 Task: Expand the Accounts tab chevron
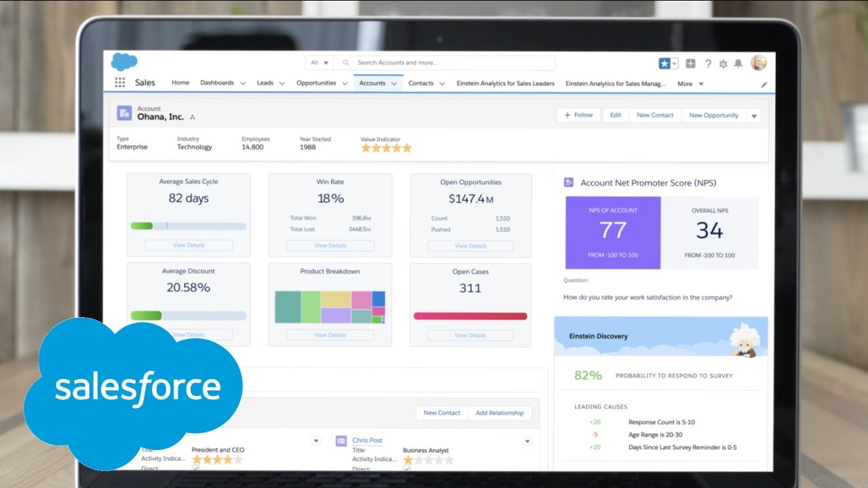coord(394,83)
